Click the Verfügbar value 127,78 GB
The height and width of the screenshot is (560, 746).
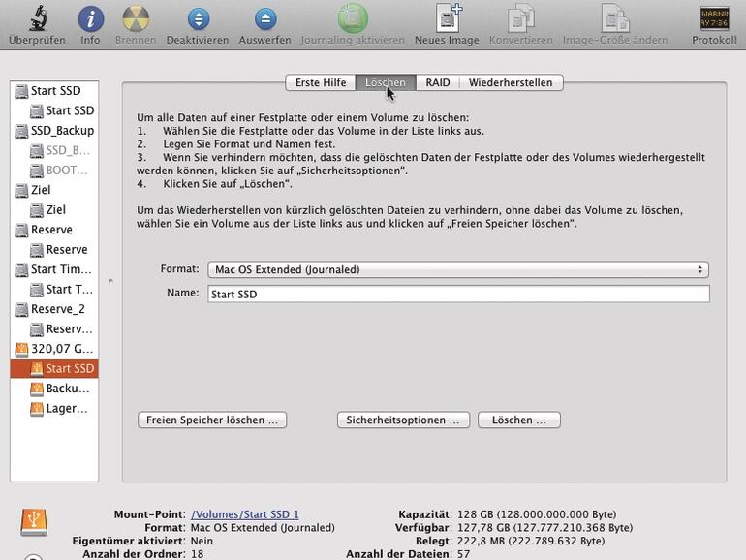tap(544, 528)
